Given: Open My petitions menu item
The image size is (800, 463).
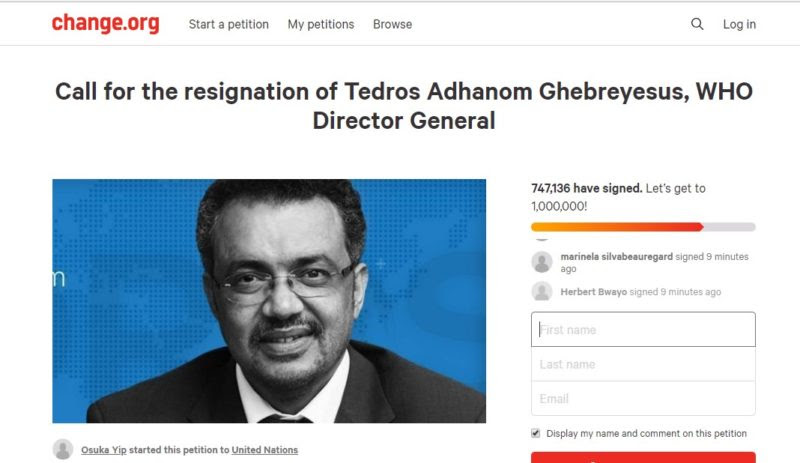Looking at the screenshot, I should pyautogui.click(x=321, y=24).
